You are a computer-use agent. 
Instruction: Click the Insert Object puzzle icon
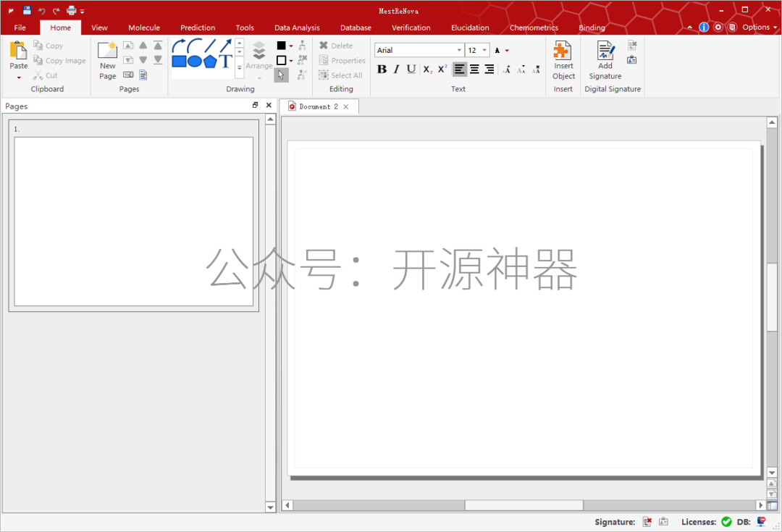(x=563, y=51)
